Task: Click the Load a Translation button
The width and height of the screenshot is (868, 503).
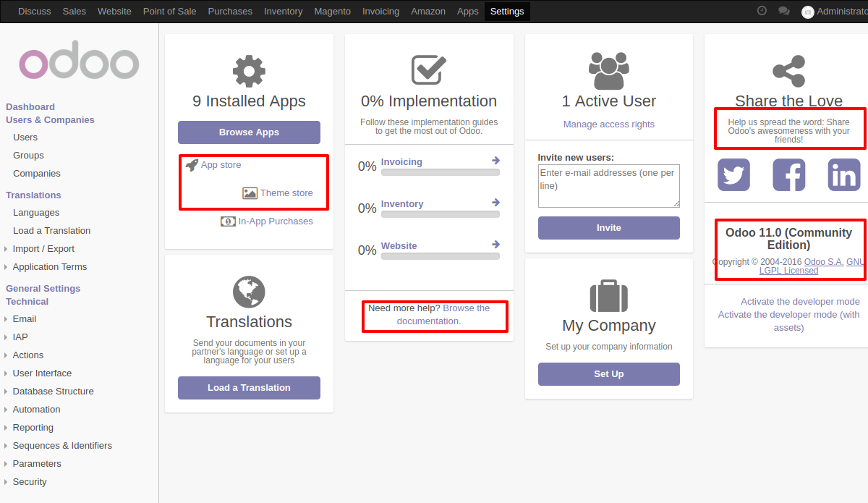Action: click(x=249, y=388)
